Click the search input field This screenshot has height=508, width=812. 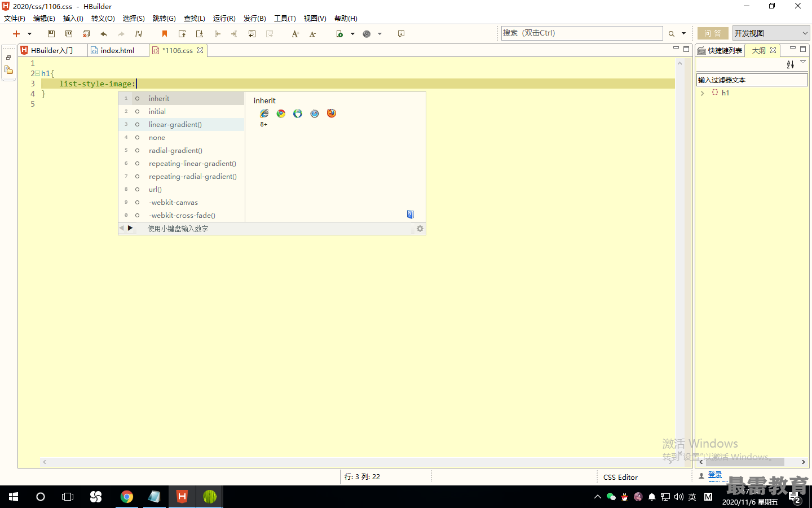582,33
